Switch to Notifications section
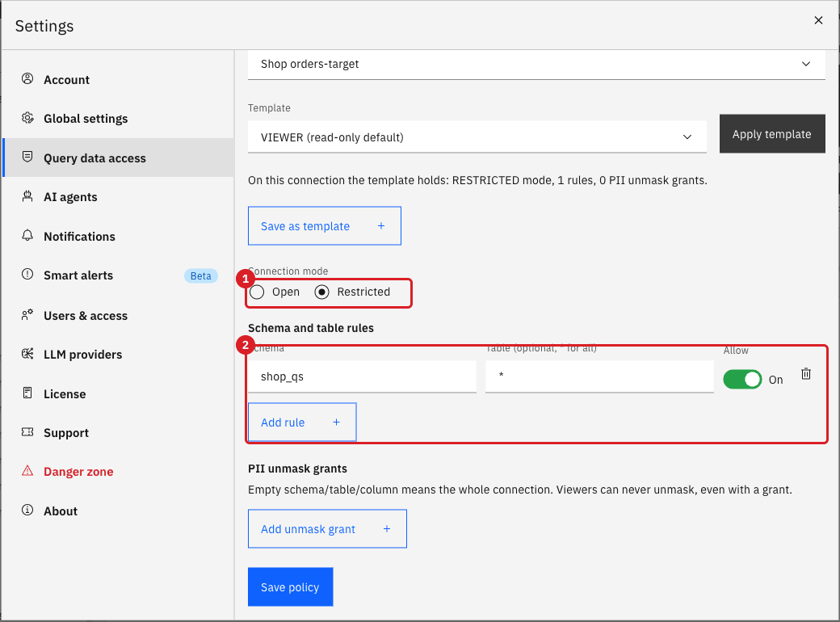This screenshot has width=840, height=622. tap(79, 236)
